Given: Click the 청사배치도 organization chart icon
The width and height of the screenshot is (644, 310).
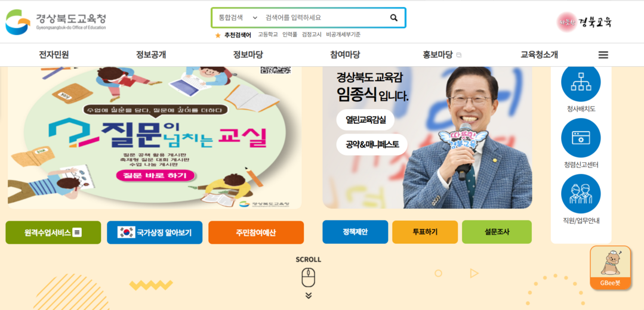Looking at the screenshot, I should 581,83.
